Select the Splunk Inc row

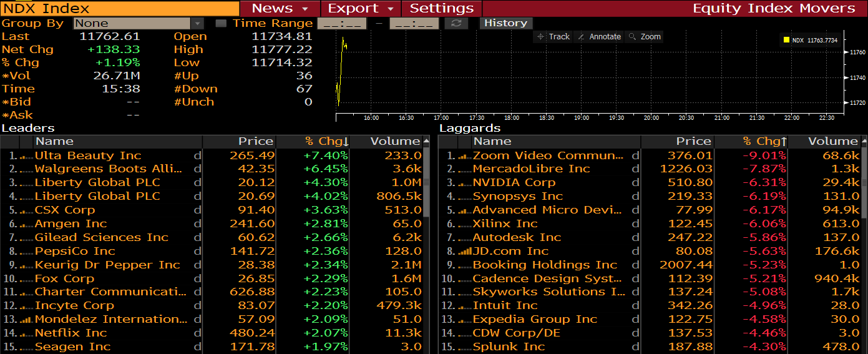point(650,347)
